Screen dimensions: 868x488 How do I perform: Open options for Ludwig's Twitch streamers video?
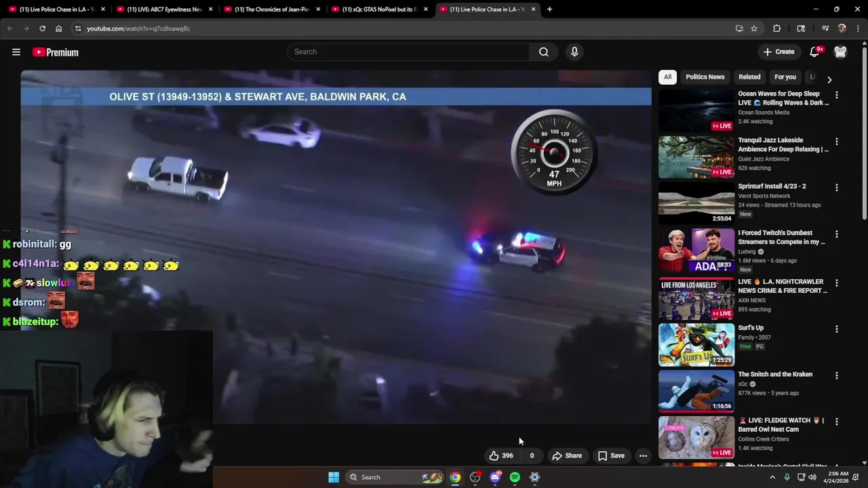[x=836, y=235]
